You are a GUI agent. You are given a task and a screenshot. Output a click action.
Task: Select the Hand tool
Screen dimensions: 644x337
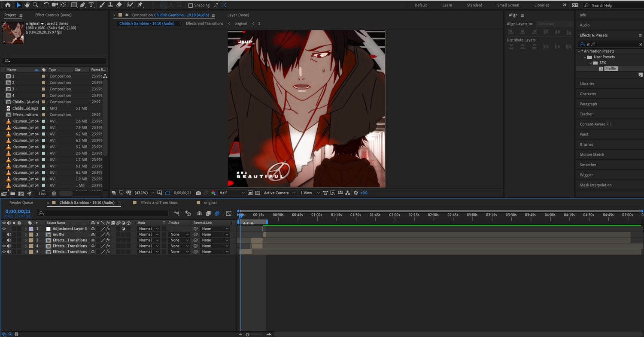pyautogui.click(x=27, y=5)
